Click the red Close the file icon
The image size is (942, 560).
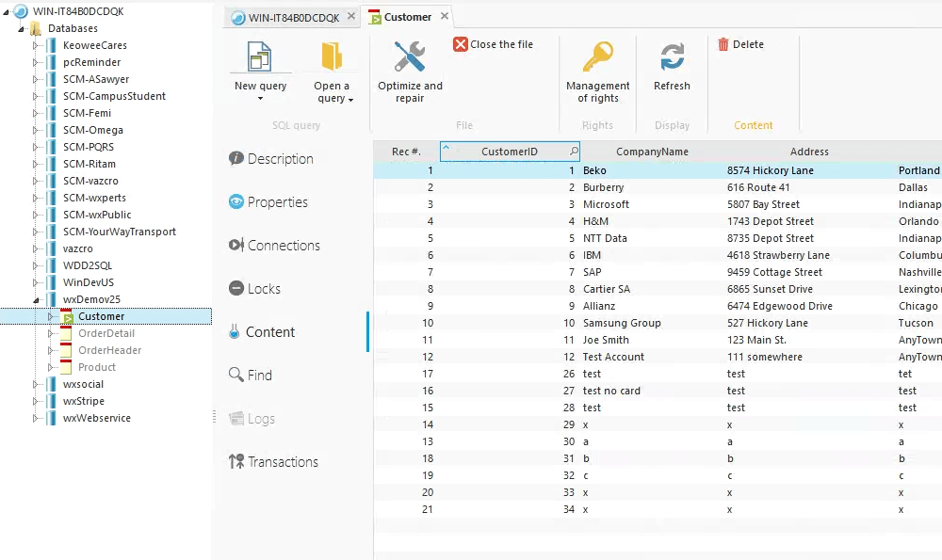[x=461, y=44]
